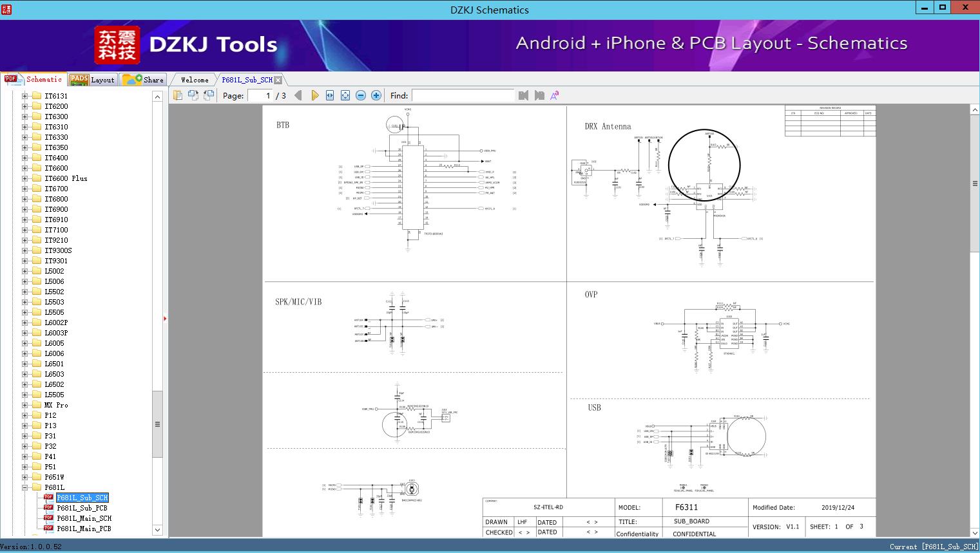The width and height of the screenshot is (980, 553).
Task: Open the Welcome tab
Action: click(194, 80)
